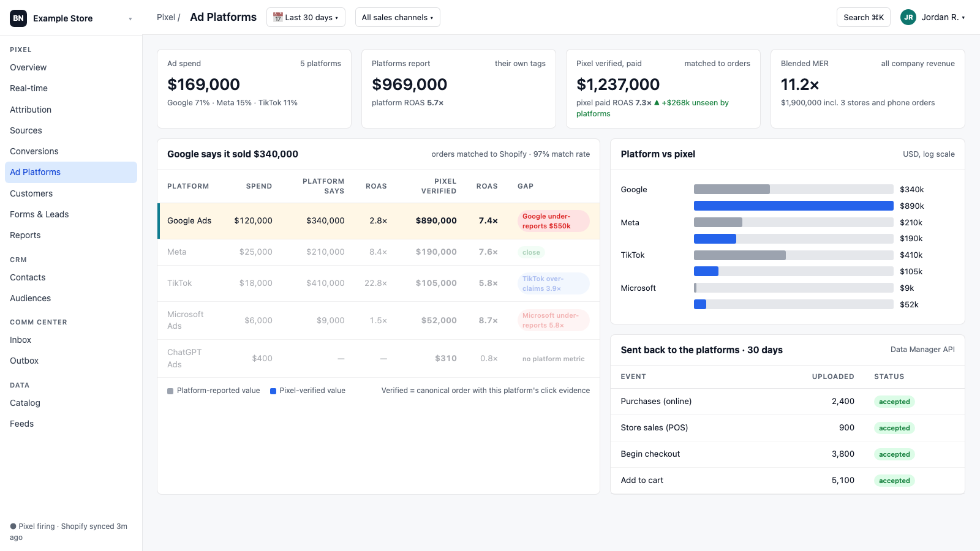Image resolution: width=980 pixels, height=551 pixels.
Task: Open the Conversions page
Action: [x=71, y=151]
